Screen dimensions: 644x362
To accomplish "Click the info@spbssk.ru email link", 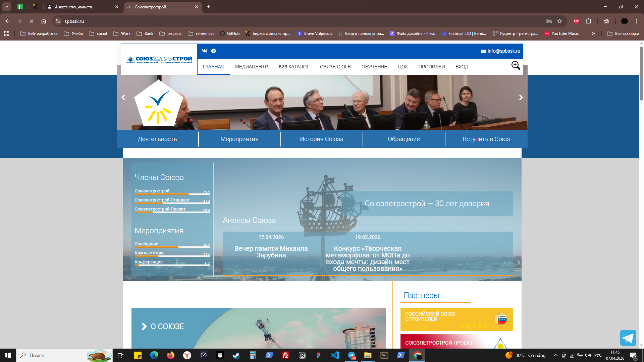I will click(503, 51).
